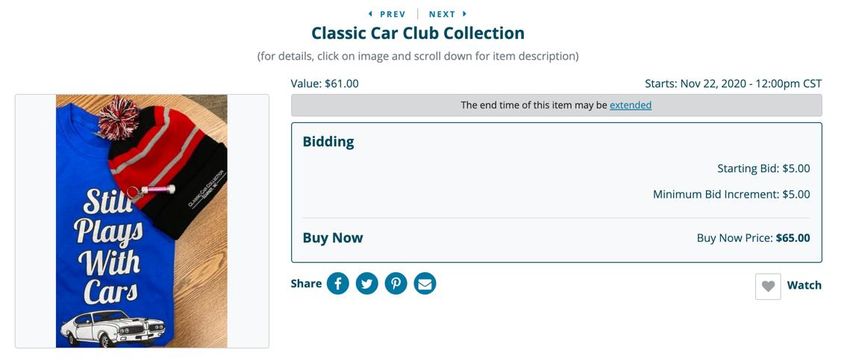This screenshot has width=850, height=364.
Task: Click the Buy Now Price $65.00
Action: point(754,238)
